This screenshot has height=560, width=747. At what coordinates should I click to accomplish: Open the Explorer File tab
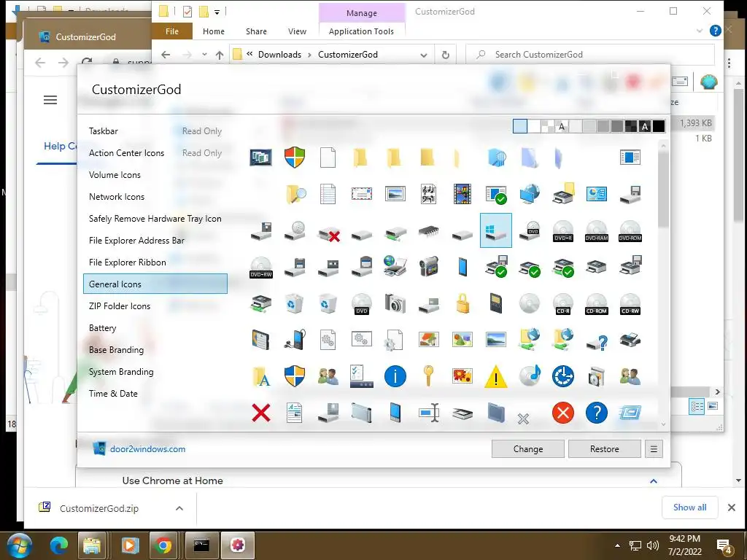[172, 31]
